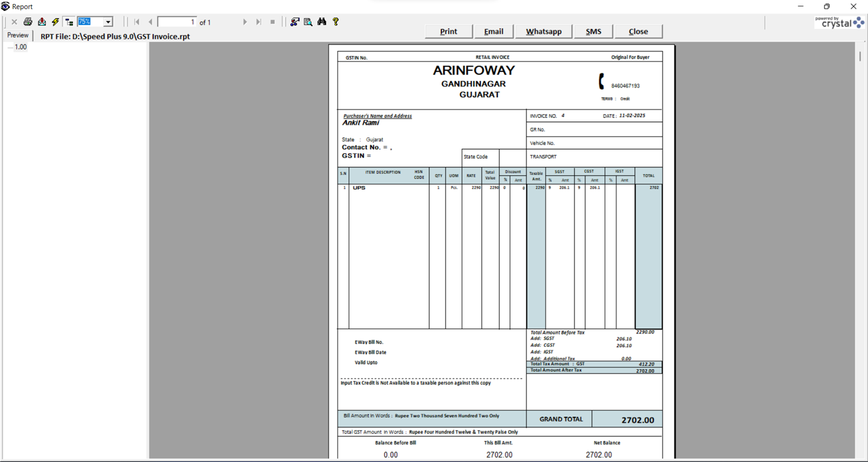Click the ARINFOWAY company heading

click(474, 71)
